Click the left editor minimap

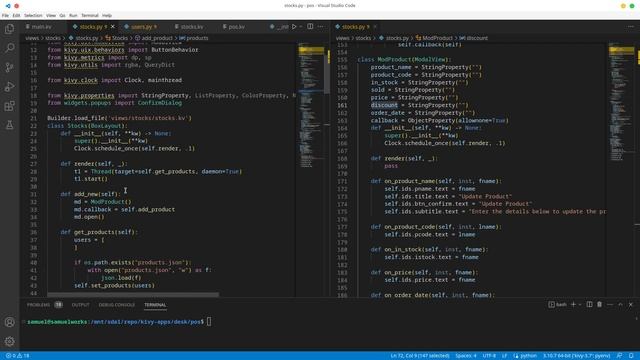(x=311, y=169)
